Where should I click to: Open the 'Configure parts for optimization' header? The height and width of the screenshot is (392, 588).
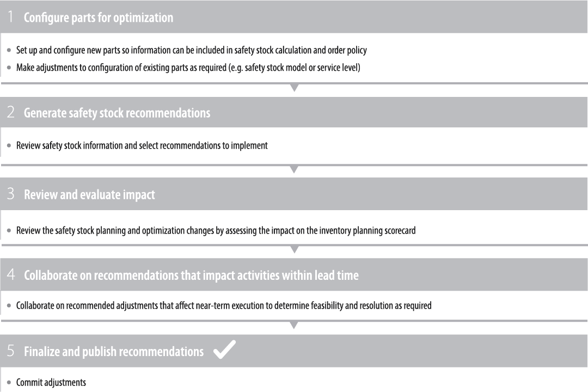point(99,17)
